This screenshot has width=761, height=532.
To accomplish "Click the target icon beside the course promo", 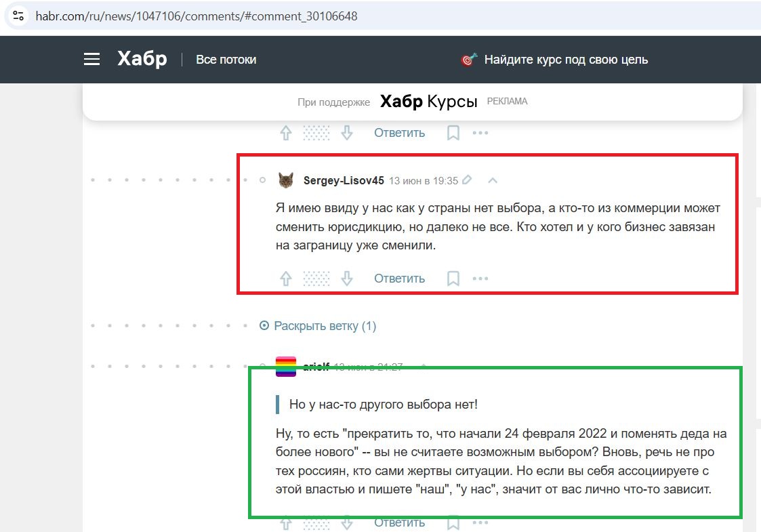I will point(469,59).
